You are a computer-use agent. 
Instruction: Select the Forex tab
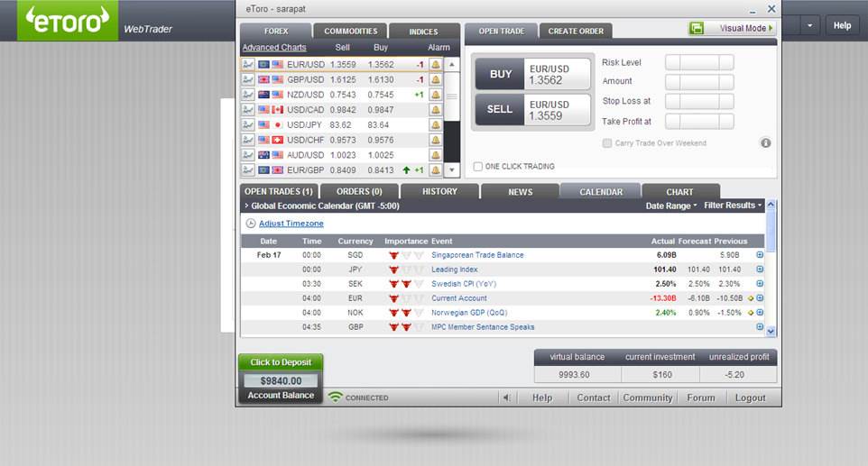click(x=276, y=32)
